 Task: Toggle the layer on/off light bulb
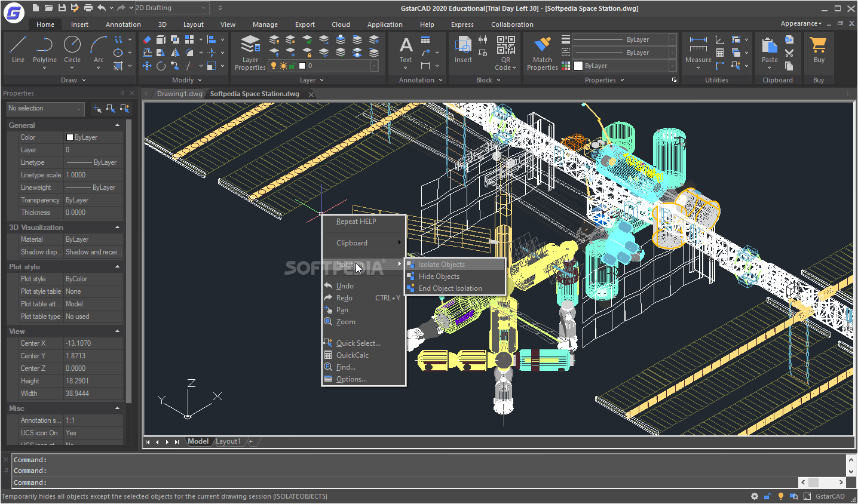(274, 66)
